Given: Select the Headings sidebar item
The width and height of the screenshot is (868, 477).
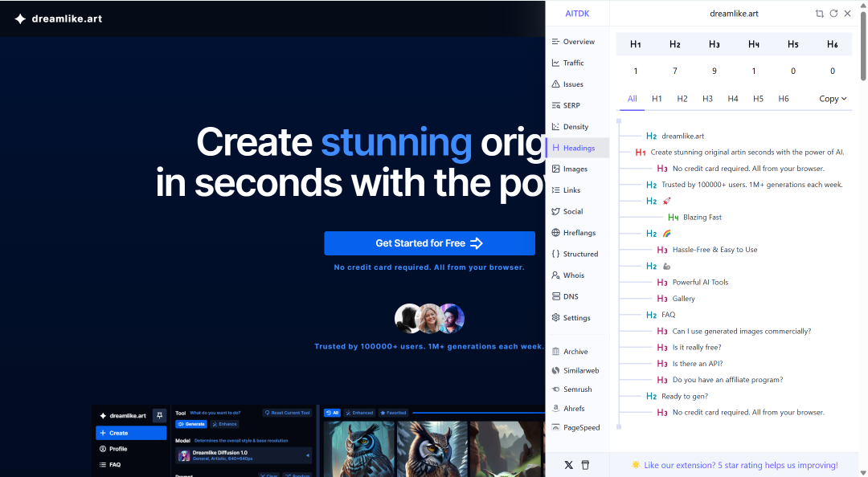Looking at the screenshot, I should point(577,148).
